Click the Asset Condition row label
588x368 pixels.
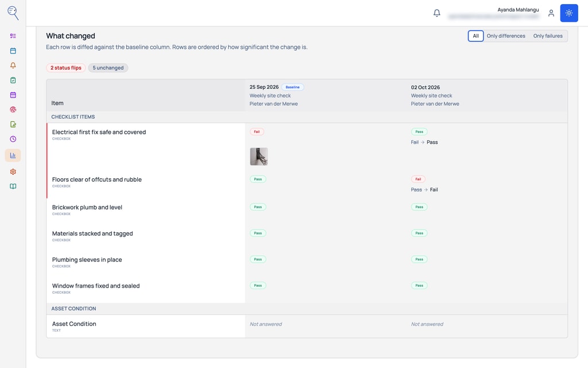tap(74, 324)
